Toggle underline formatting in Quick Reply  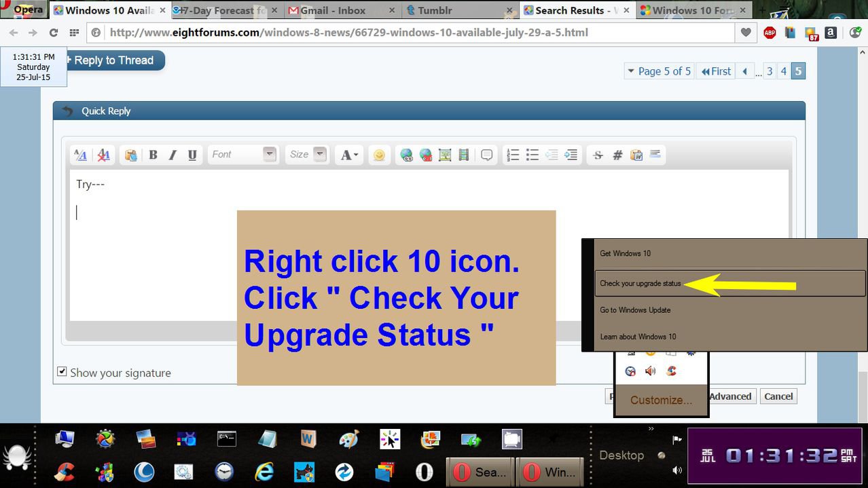tap(192, 155)
